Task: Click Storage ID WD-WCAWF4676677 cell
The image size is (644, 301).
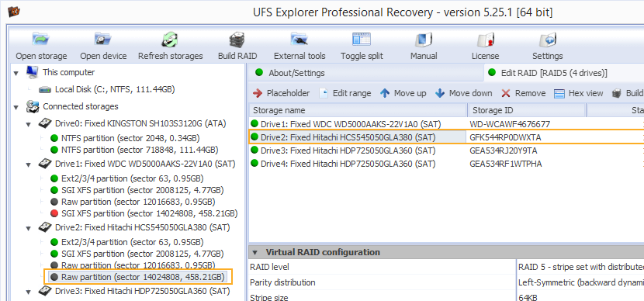Action: pyautogui.click(x=509, y=123)
